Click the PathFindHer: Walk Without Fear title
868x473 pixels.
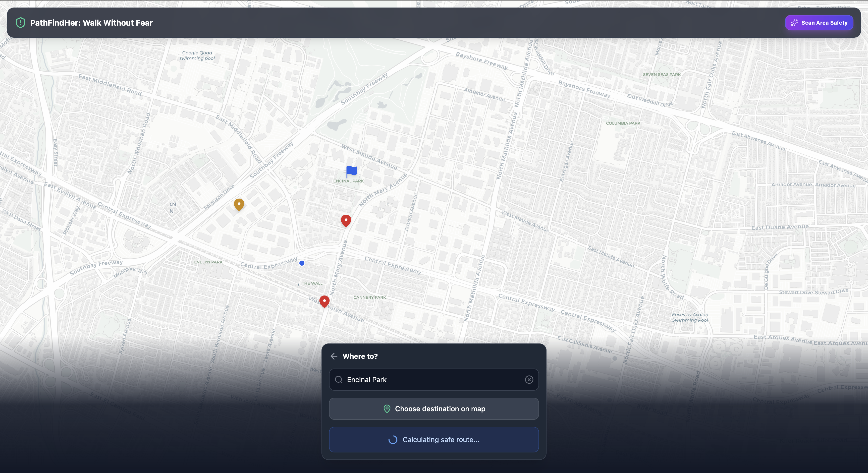(91, 23)
